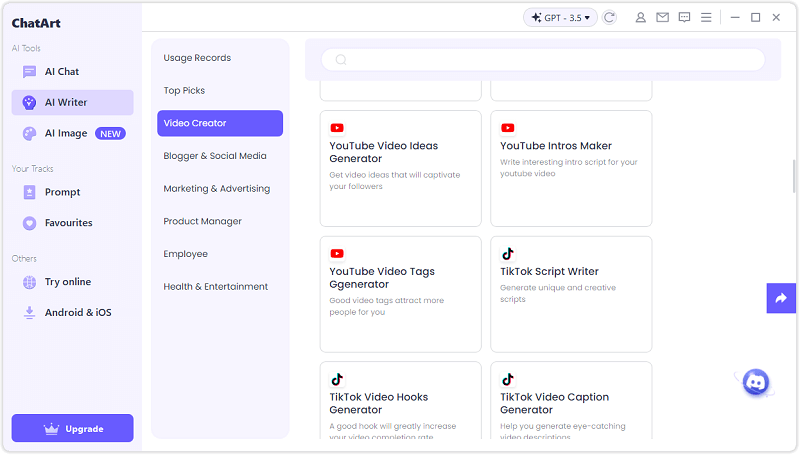Click the purple share arrow button
Screen dimensions: 800x455
(780, 298)
